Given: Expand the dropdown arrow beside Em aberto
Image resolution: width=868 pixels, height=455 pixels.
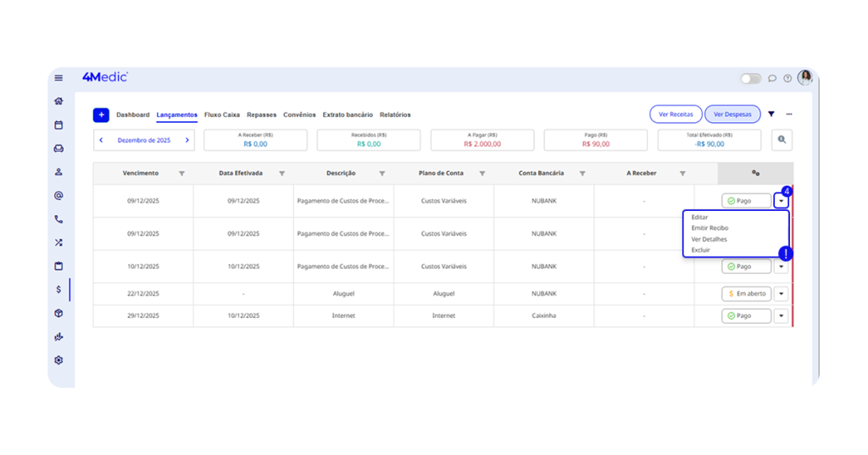Looking at the screenshot, I should [x=781, y=294].
